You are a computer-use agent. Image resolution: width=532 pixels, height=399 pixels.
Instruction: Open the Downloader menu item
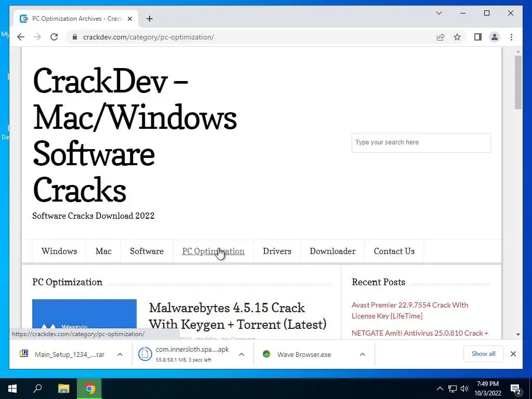(332, 251)
